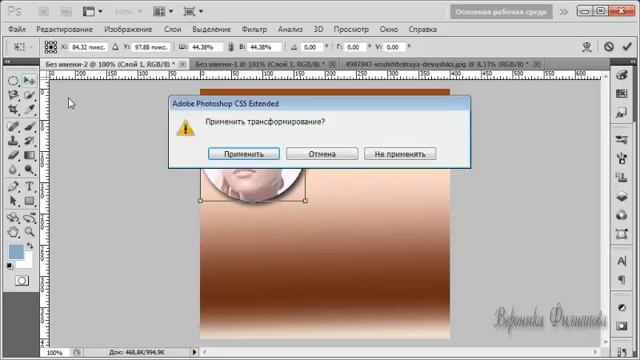The height and width of the screenshot is (360, 640).
Task: Expand more workspaces double-chevron
Action: pyautogui.click(x=564, y=12)
